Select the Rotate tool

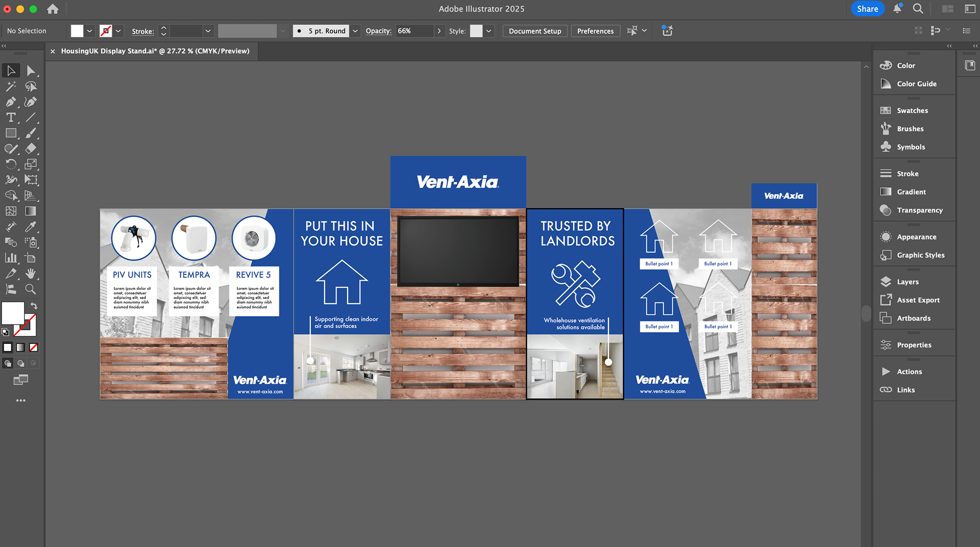tap(11, 164)
